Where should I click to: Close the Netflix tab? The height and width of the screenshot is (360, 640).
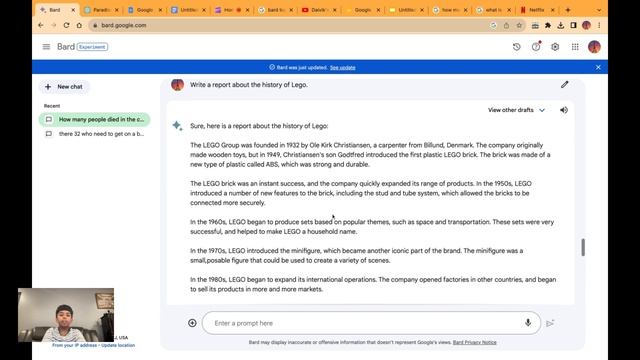point(553,10)
